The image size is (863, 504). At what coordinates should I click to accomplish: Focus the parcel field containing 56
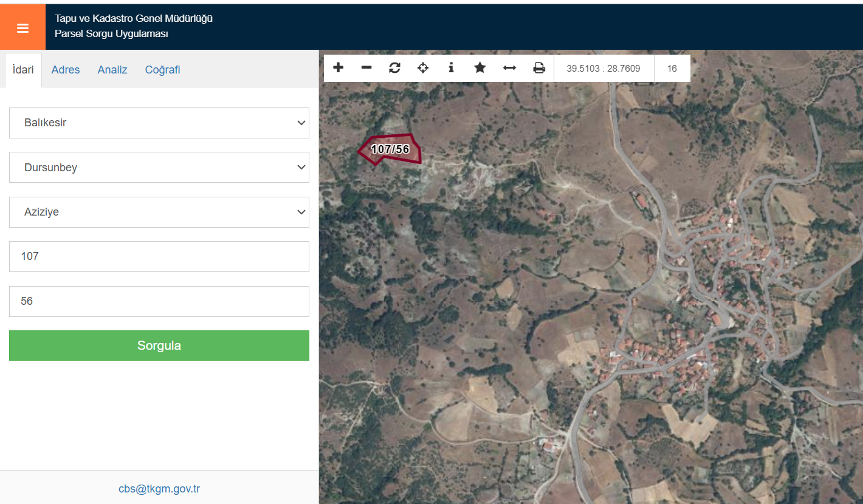click(159, 301)
